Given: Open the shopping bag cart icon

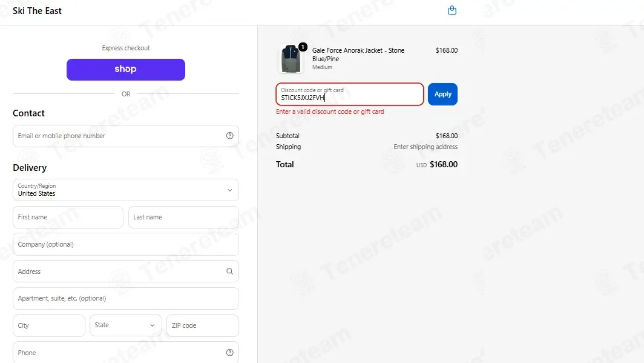Looking at the screenshot, I should pos(452,10).
